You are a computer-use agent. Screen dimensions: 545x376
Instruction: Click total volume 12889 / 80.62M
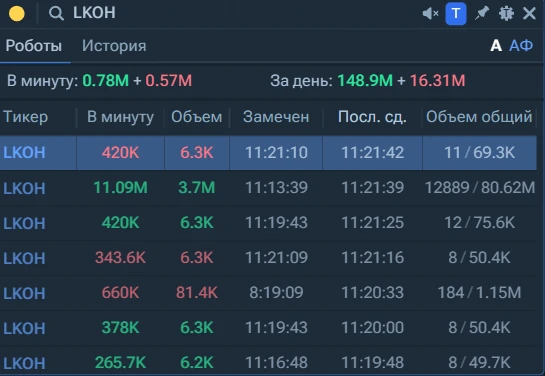pos(480,188)
